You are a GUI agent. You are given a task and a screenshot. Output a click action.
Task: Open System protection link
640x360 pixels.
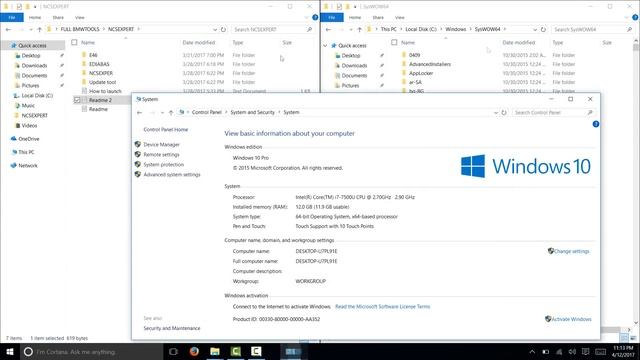pyautogui.click(x=163, y=164)
